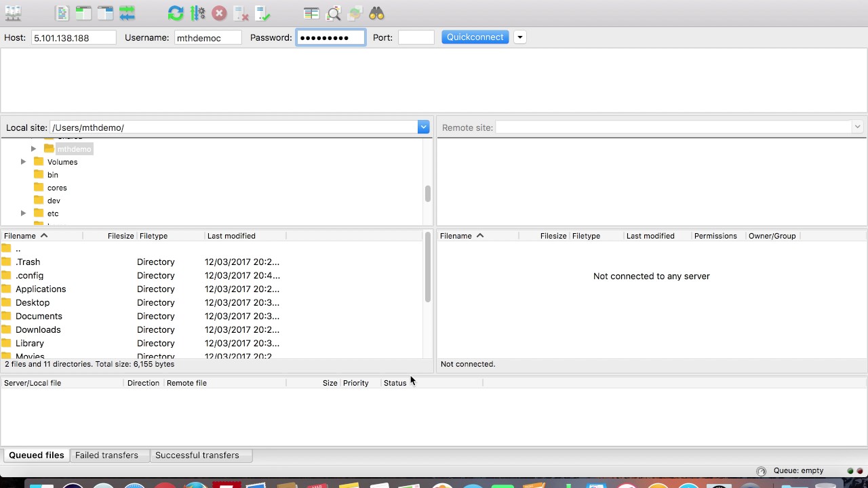Sort local files by Filetype column
Image resolution: width=868 pixels, height=488 pixels.
(170, 236)
